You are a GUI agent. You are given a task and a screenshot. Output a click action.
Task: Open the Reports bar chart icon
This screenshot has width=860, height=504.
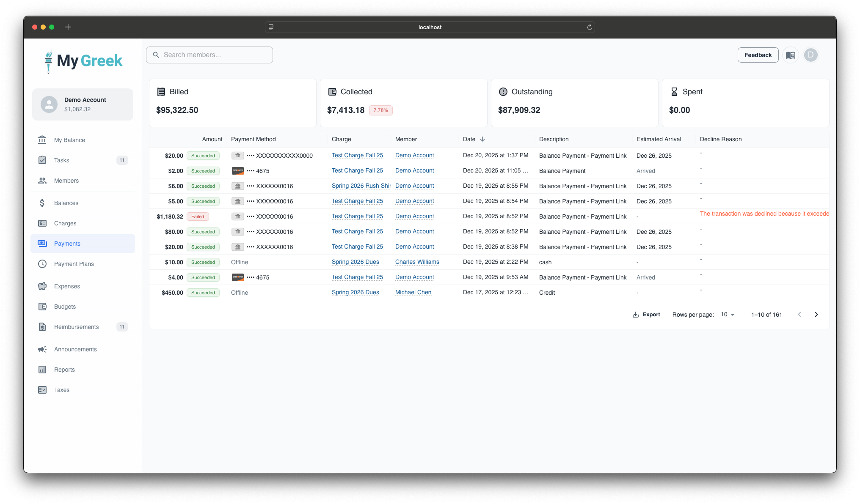(42, 370)
